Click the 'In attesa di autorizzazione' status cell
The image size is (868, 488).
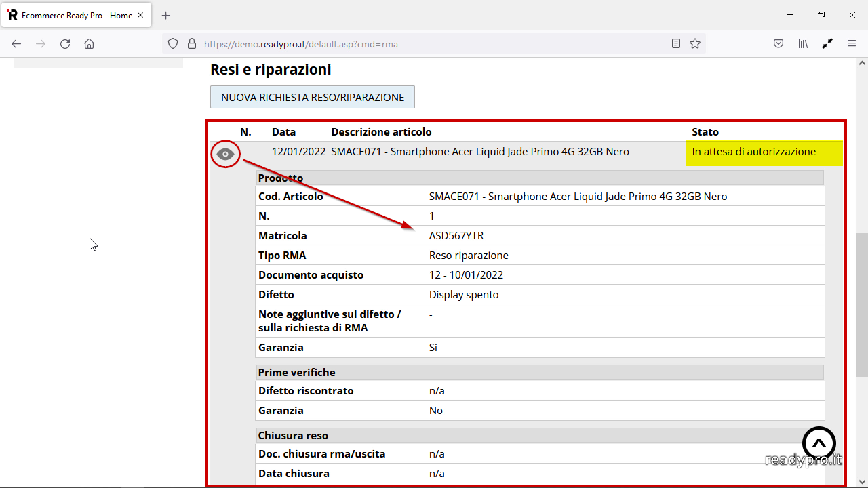764,153
